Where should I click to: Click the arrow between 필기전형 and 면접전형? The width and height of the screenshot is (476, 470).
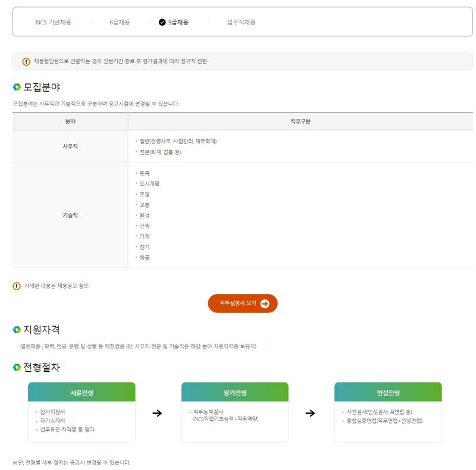click(311, 413)
